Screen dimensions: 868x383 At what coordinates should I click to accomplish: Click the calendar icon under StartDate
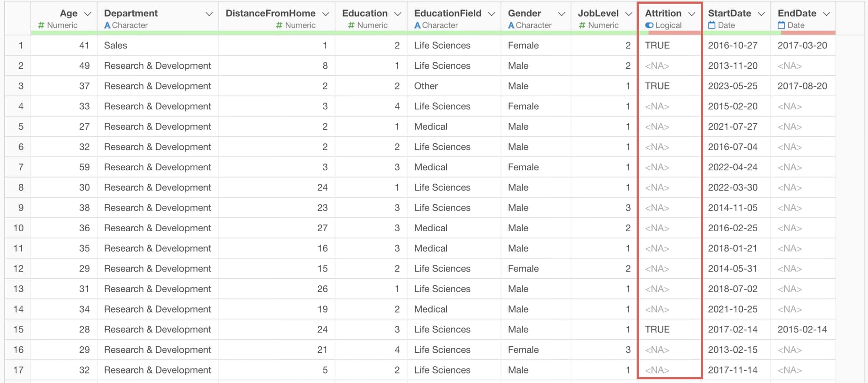(x=712, y=26)
